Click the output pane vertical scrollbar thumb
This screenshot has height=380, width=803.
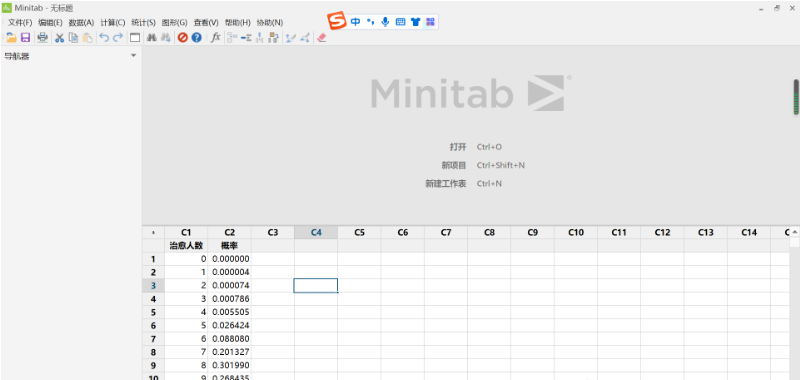pyautogui.click(x=796, y=97)
